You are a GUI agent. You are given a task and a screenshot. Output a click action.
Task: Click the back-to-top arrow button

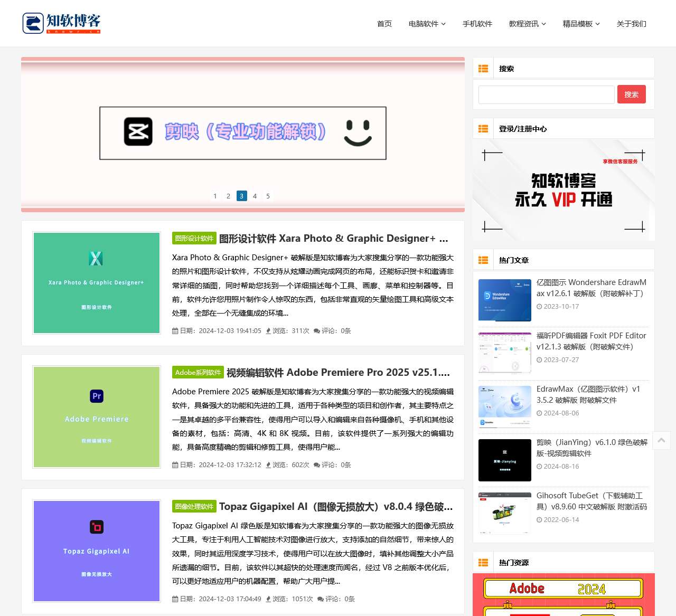pyautogui.click(x=661, y=440)
